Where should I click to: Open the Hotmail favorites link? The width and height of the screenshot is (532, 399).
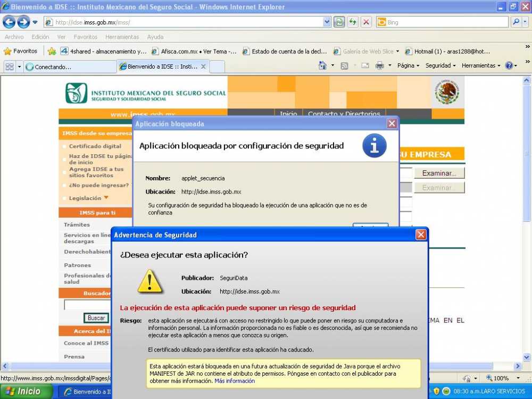pyautogui.click(x=448, y=52)
